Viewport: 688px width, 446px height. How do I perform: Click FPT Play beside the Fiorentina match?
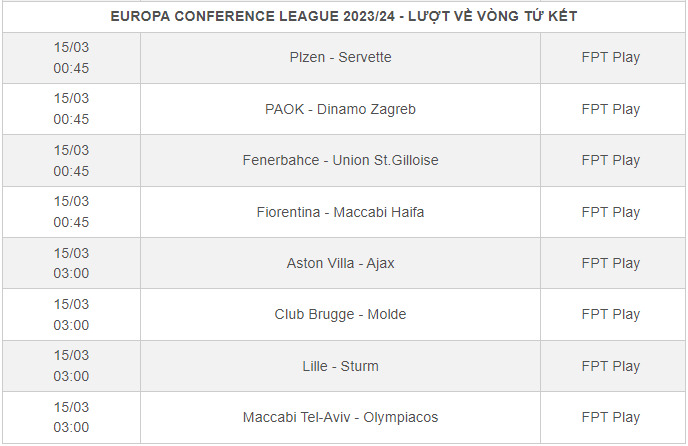610,212
